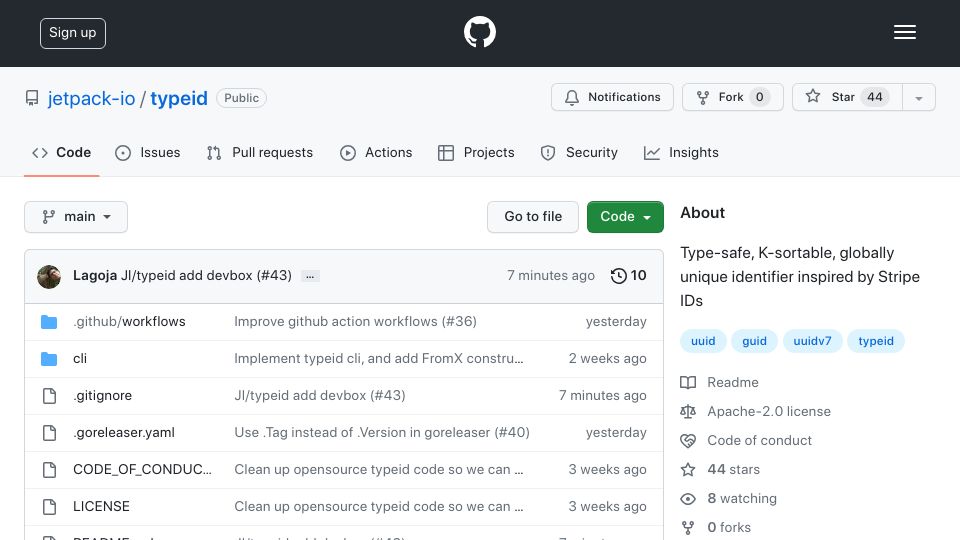Click the Sign up button
960x540 pixels.
pyautogui.click(x=73, y=33)
